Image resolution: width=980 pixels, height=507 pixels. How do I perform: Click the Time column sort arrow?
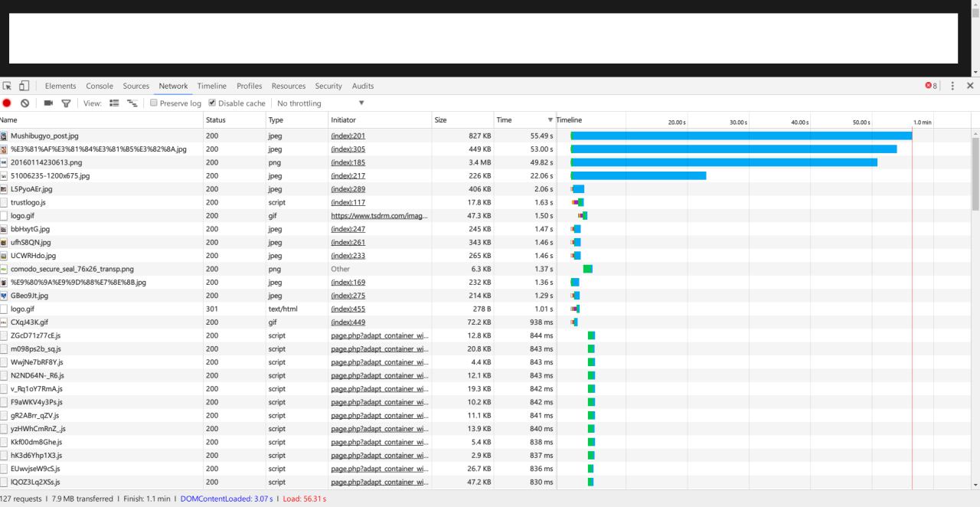[549, 120]
